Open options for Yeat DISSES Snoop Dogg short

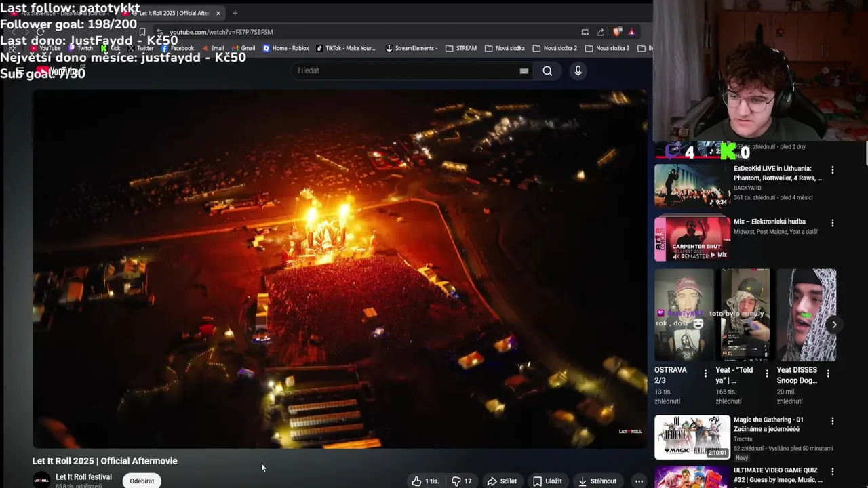click(x=828, y=373)
